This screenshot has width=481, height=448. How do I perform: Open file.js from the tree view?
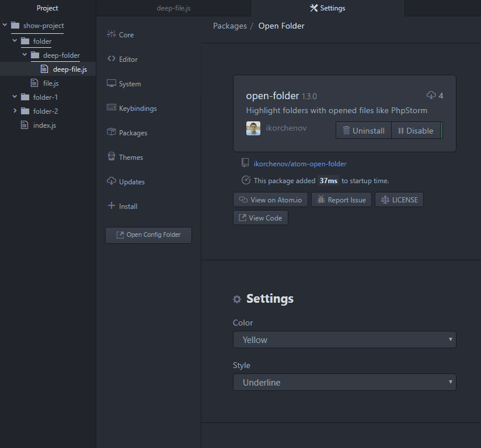[x=51, y=83]
